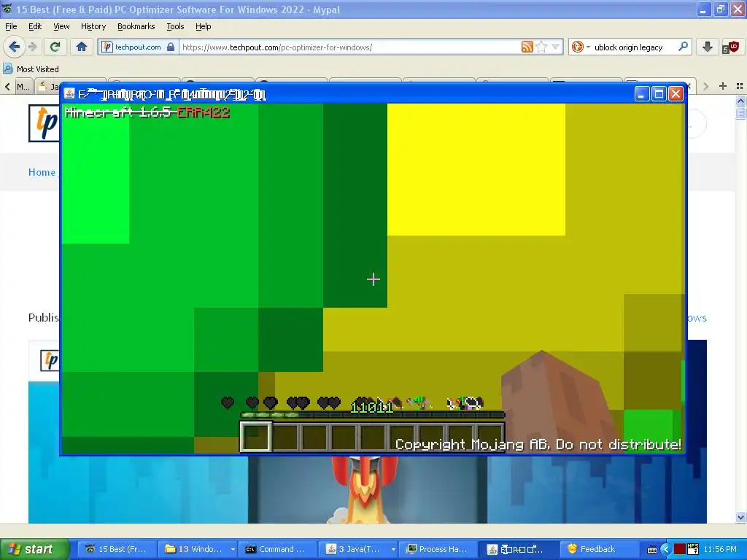Reload the page with the green refresh icon
The height and width of the screenshot is (560, 747).
click(55, 47)
